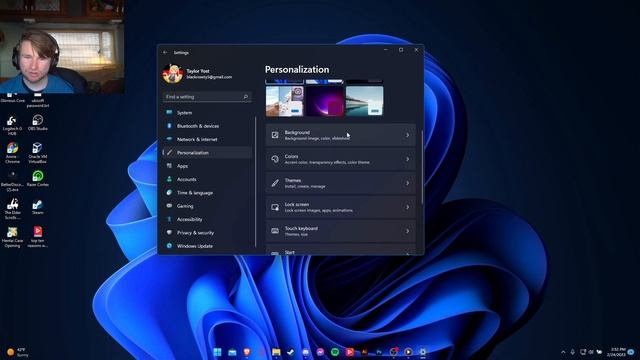Screen dimensions: 640x360
Task: Select Razer Cortex desktop shortcut
Action: (x=38, y=179)
